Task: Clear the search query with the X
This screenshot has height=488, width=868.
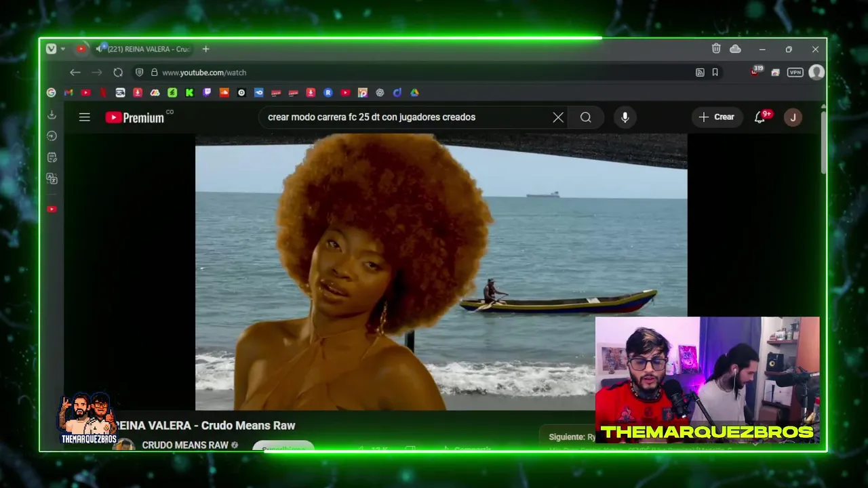Action: [558, 117]
